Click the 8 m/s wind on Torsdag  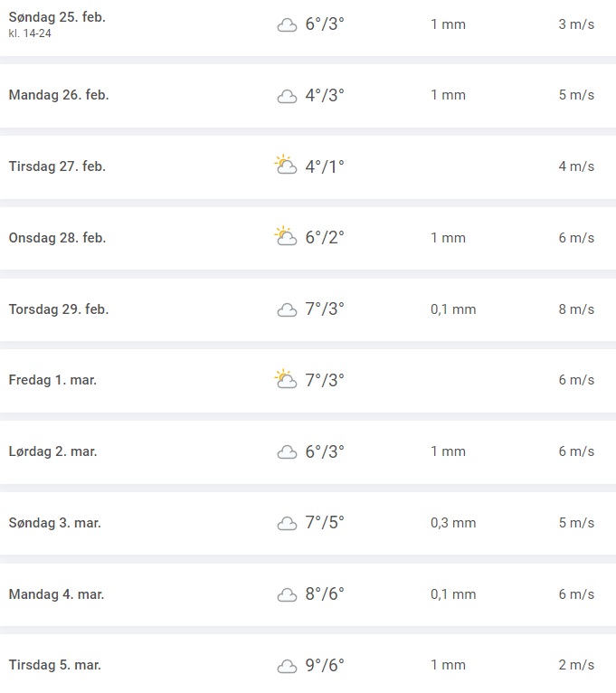click(x=576, y=309)
